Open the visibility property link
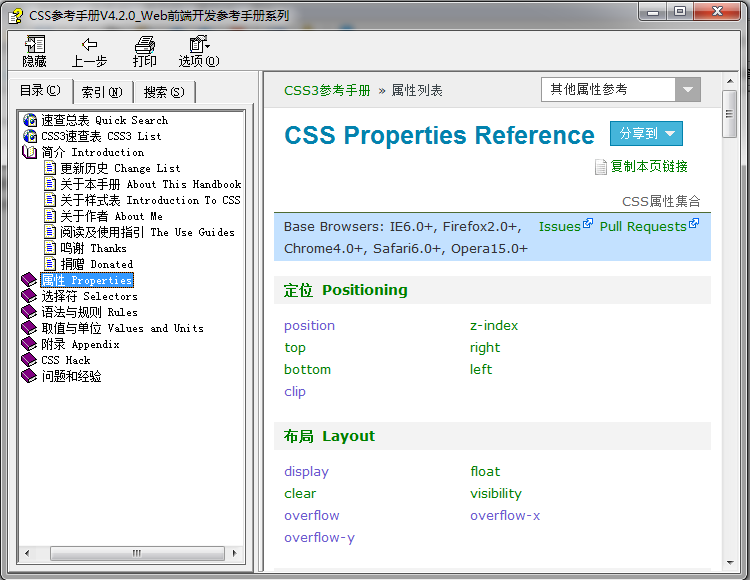750x580 pixels. coord(496,493)
